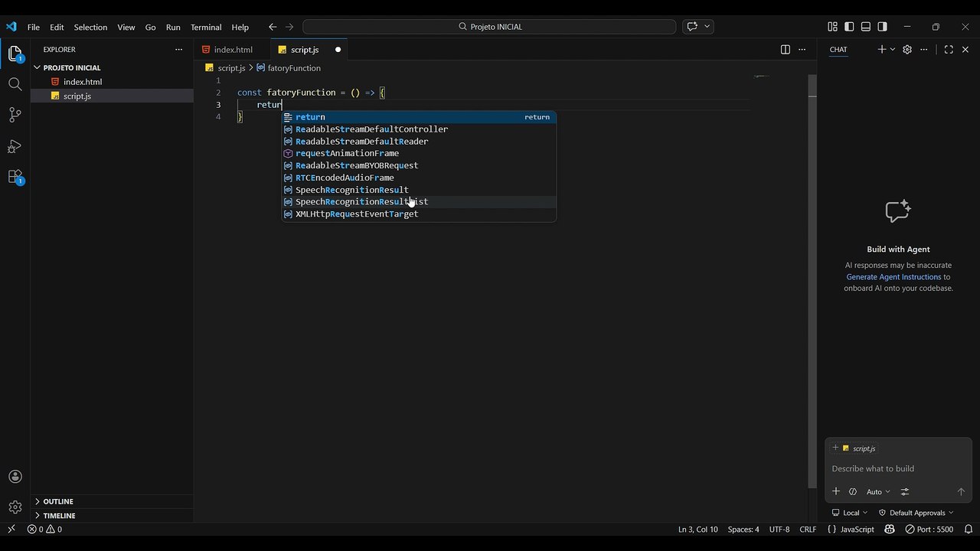Expand the OUTLINE section
This screenshot has width=980, height=551.
tap(111, 501)
